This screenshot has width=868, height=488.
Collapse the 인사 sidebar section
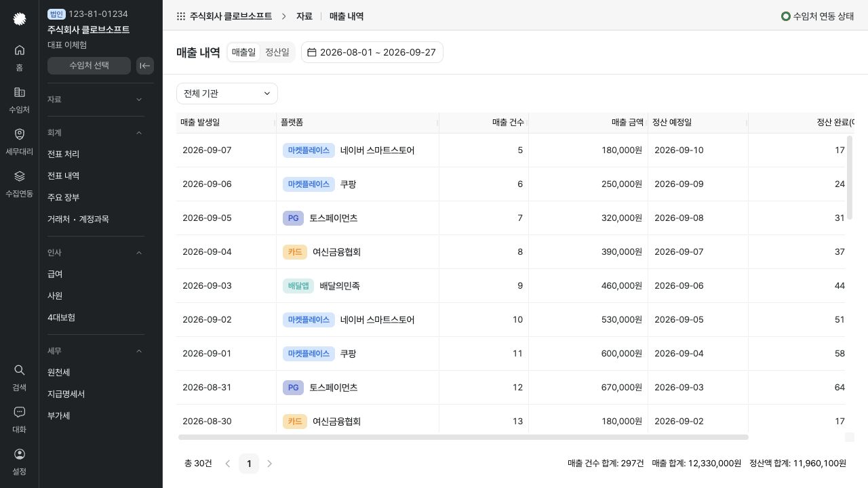[x=96, y=253]
